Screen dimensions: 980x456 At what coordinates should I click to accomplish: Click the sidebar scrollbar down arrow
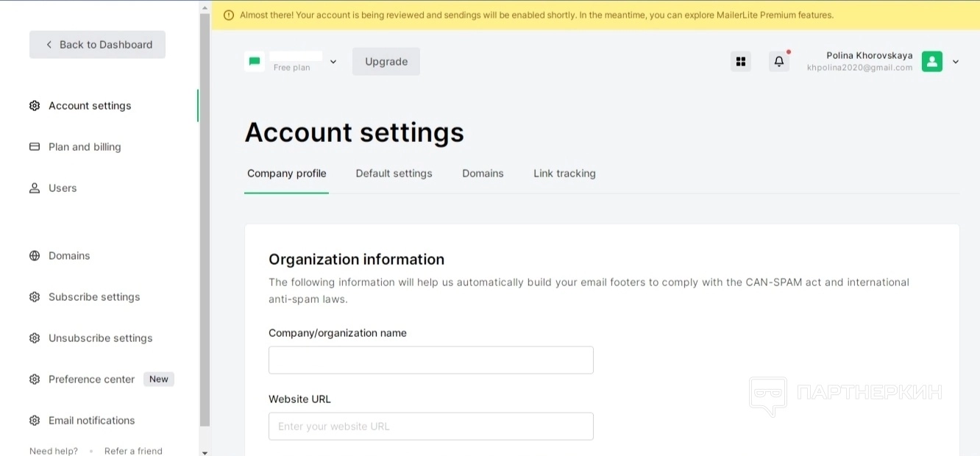click(205, 452)
